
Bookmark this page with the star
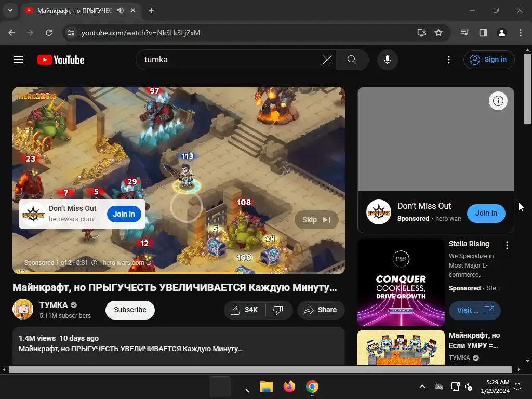tap(438, 33)
